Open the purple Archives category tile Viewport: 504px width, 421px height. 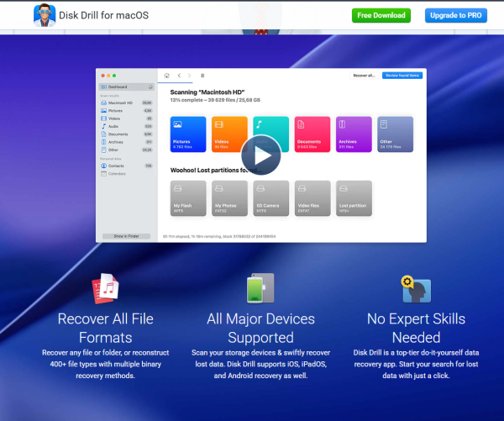354,134
